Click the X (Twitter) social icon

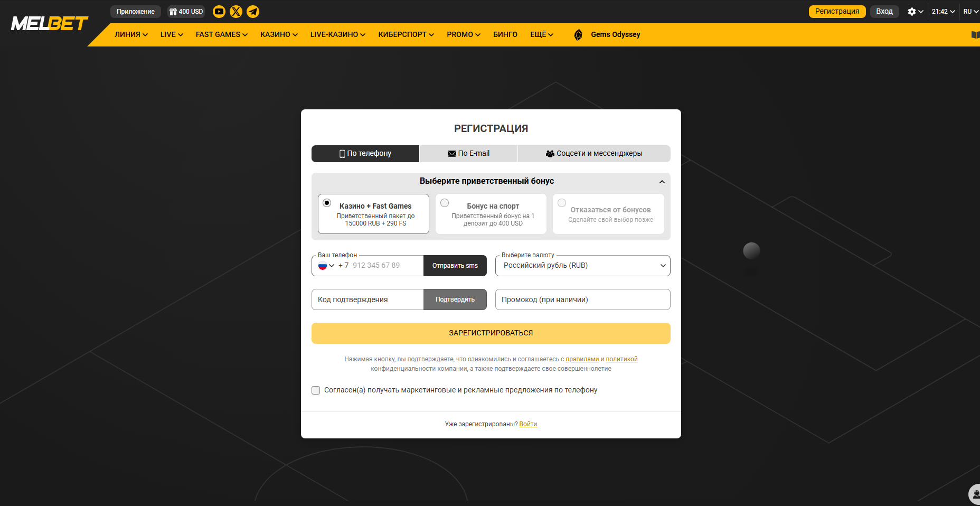click(236, 11)
